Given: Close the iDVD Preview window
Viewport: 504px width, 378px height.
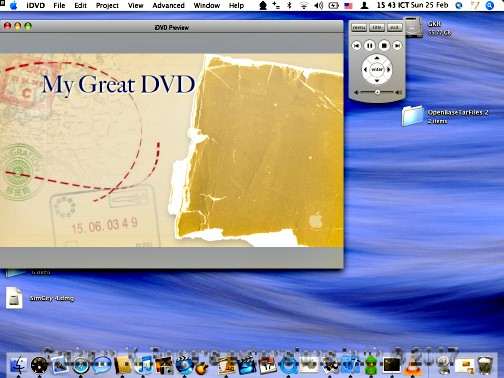Looking at the screenshot, I should tap(7, 26).
